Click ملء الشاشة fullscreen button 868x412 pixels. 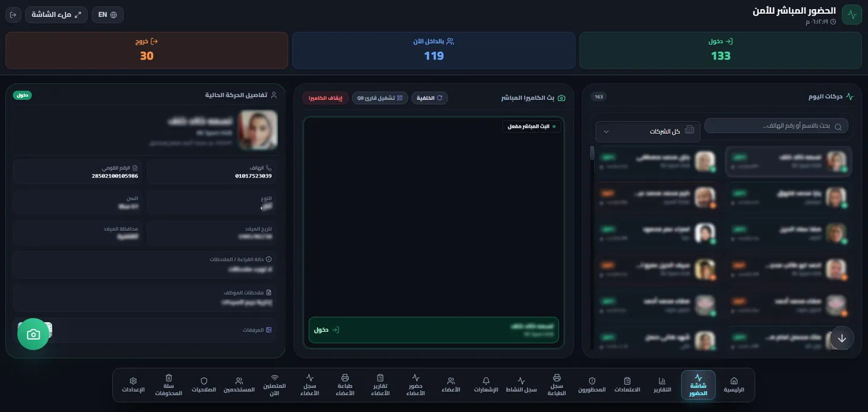[56, 14]
